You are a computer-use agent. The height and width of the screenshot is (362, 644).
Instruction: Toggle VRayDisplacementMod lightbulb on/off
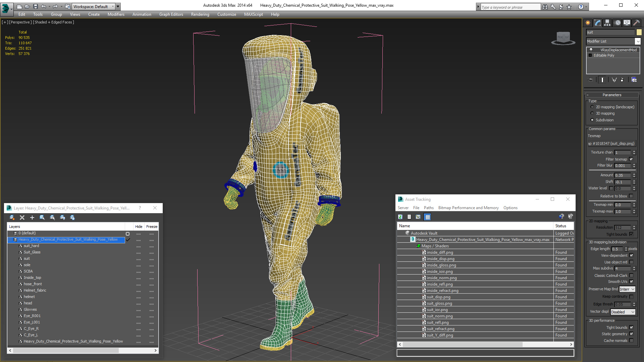591,50
